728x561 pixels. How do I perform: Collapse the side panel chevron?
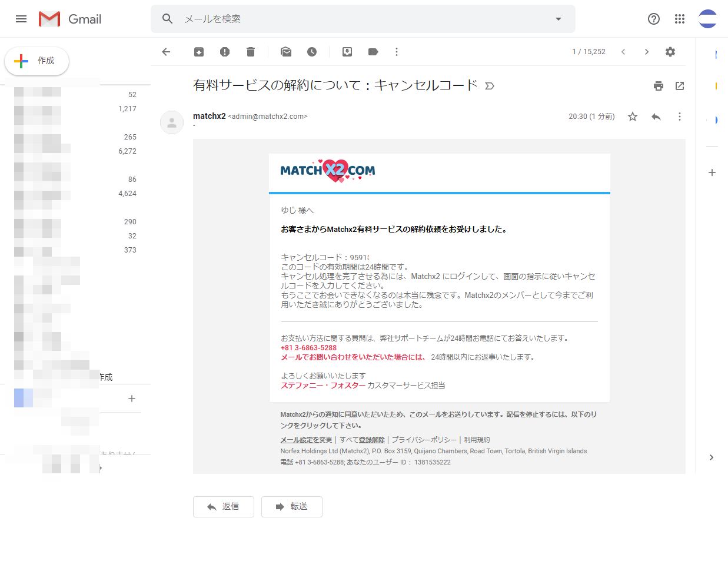pyautogui.click(x=712, y=457)
